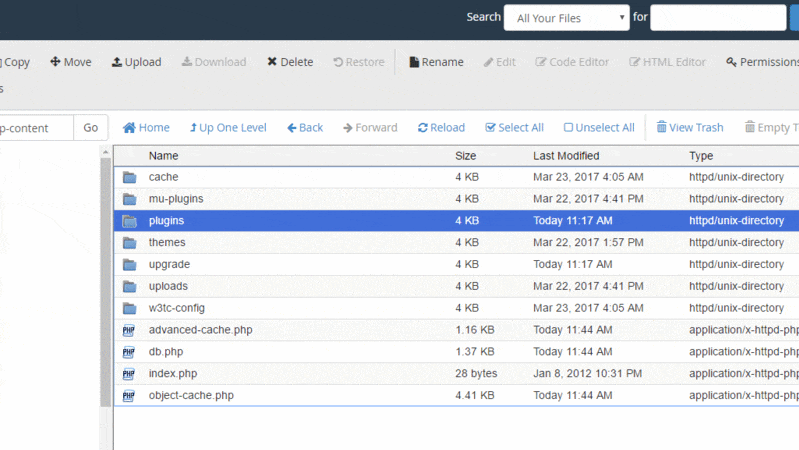Screen dimensions: 799x450
Task: Click the w3tc-config folder icon
Action: point(129,309)
